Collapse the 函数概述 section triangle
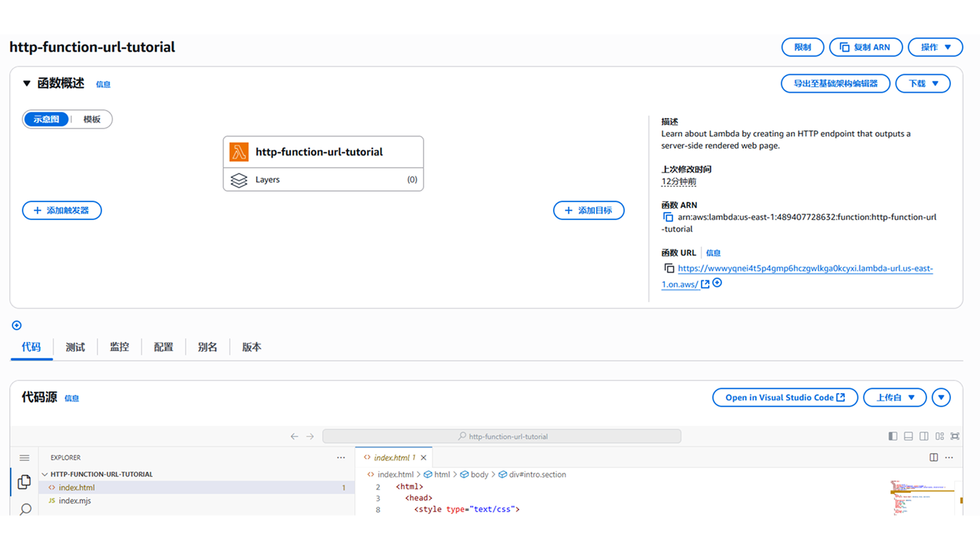980x550 pixels. 27,83
